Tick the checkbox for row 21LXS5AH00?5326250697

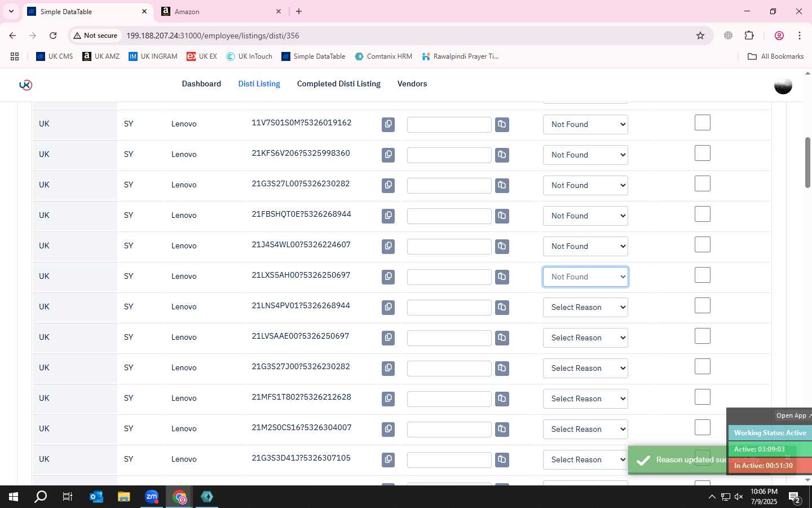tap(702, 275)
